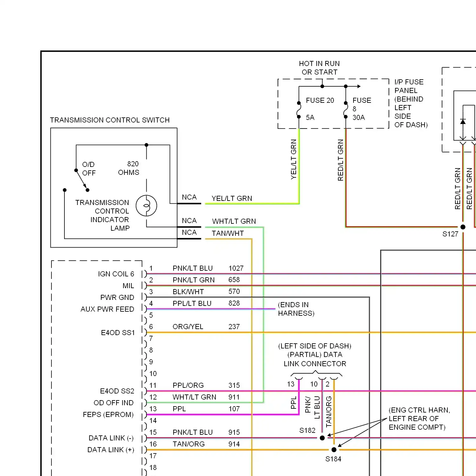This screenshot has height=476, width=476.
Task: Select the 'E4OD SS2' pin label
Action: click(x=117, y=391)
